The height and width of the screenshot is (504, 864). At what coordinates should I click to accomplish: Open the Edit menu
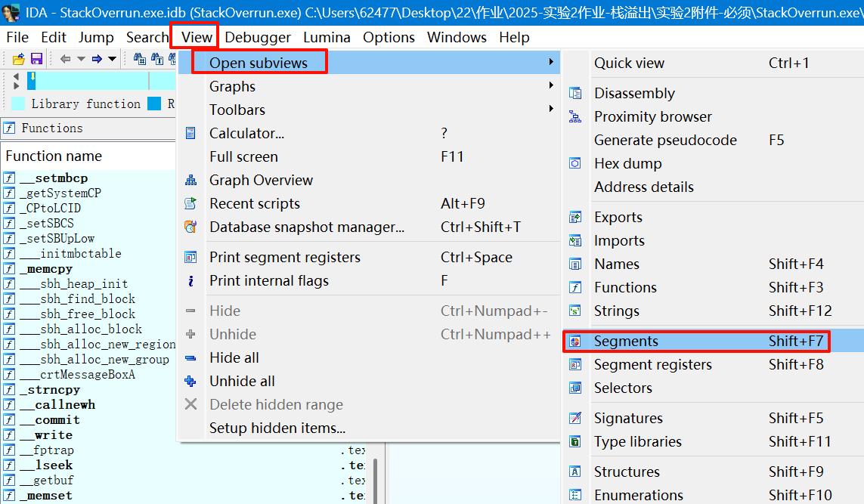coord(54,38)
